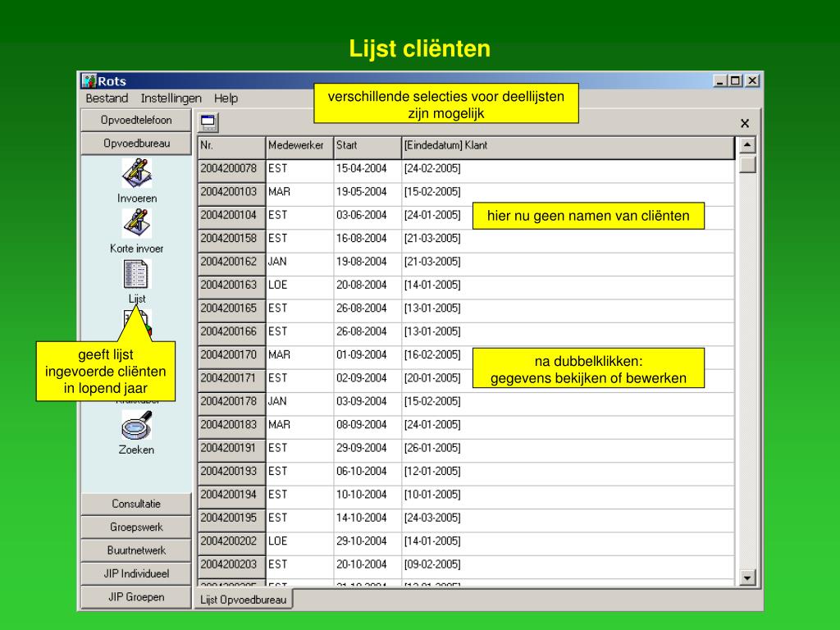Click start date 29-09-2004
Image resolution: width=840 pixels, height=630 pixels.
click(x=362, y=449)
